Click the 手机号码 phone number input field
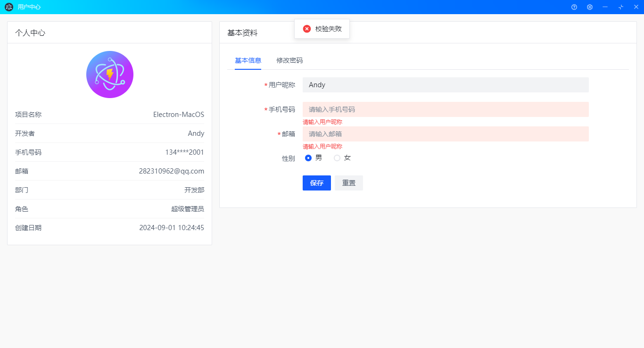 click(446, 109)
